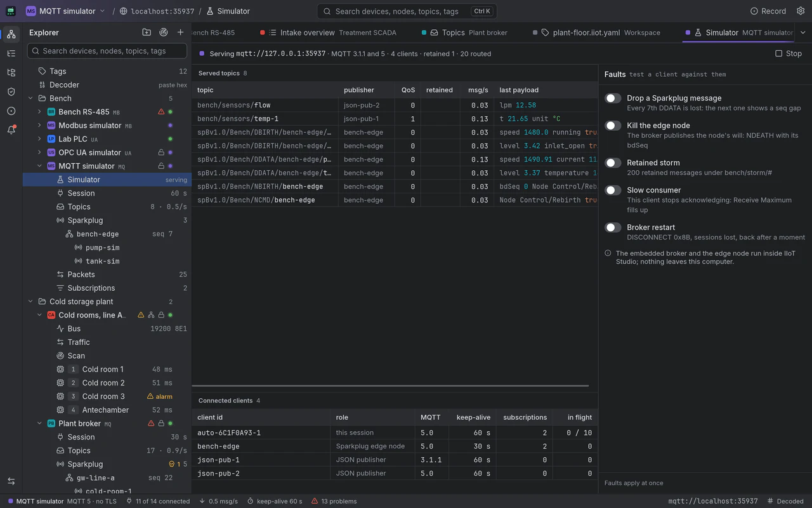Viewport: 812px width, 508px height.
Task: Click the swap arrows icon at sidebar bottom
Action: [x=11, y=481]
